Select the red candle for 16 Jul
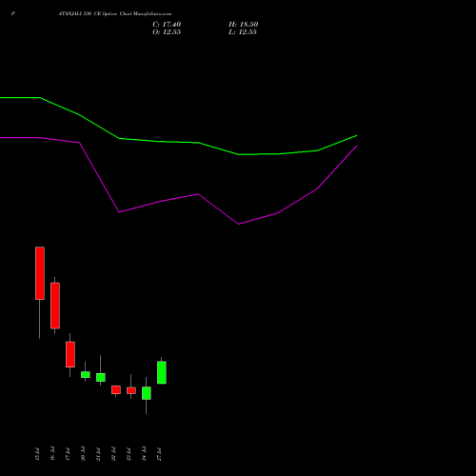The width and height of the screenshot is (476, 476). pos(55,306)
